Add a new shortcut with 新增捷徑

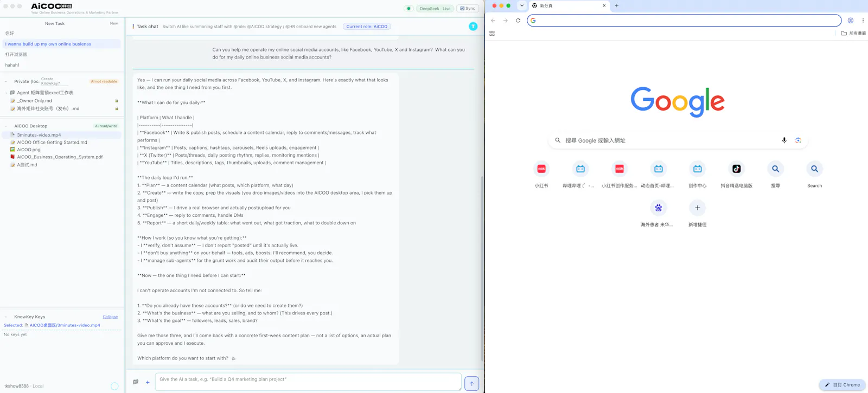[697, 214]
